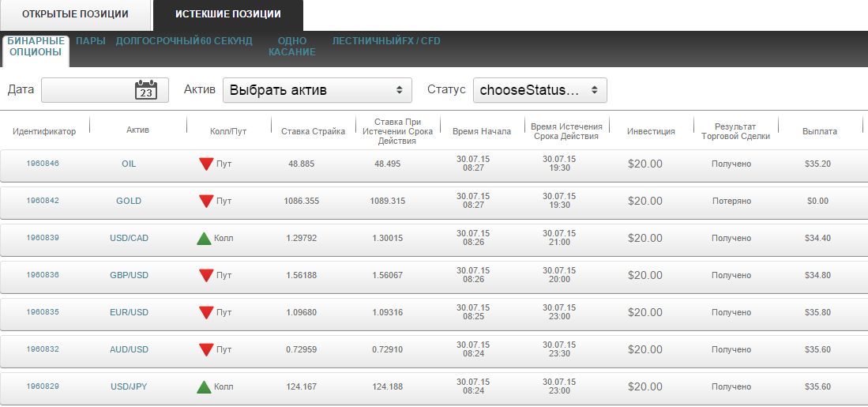Click the red Put arrow in the GBP/USD row
Viewport: 868px width, 407px height.
(206, 275)
